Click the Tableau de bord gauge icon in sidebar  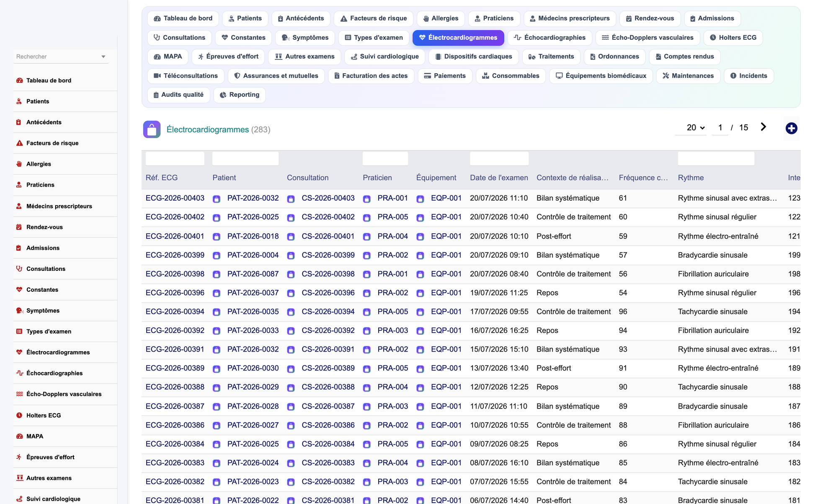pos(19,80)
